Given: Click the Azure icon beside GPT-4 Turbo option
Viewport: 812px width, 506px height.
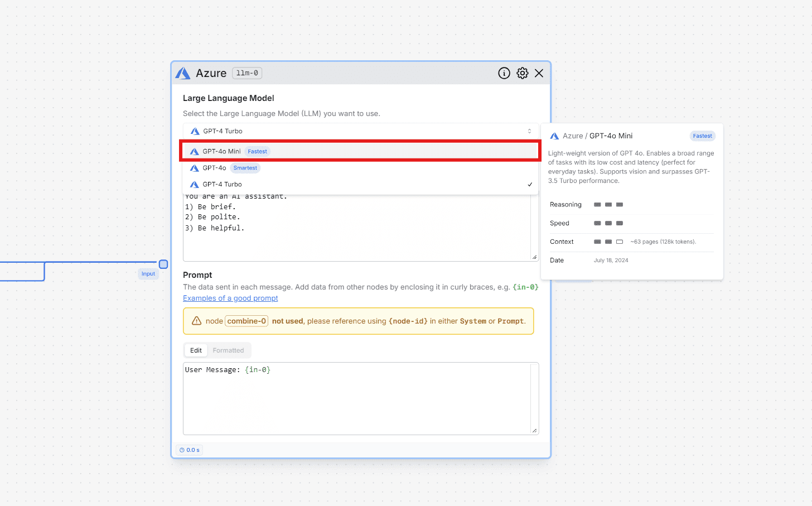Looking at the screenshot, I should [194, 184].
